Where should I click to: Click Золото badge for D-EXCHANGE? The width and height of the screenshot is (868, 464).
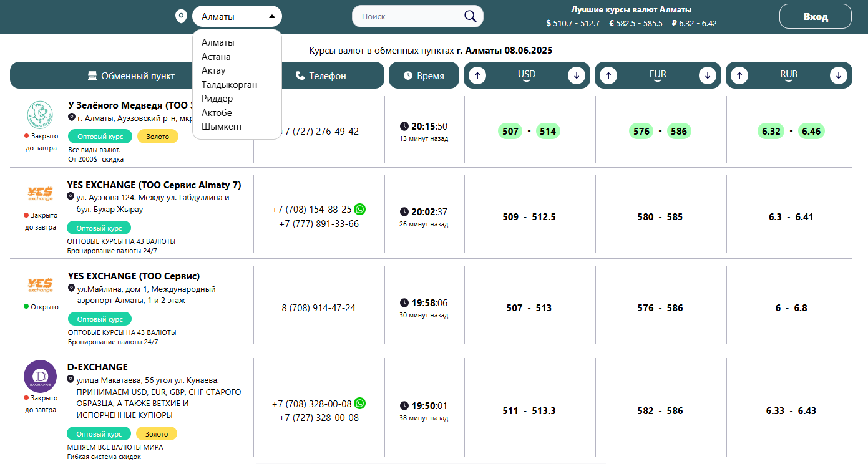click(157, 433)
